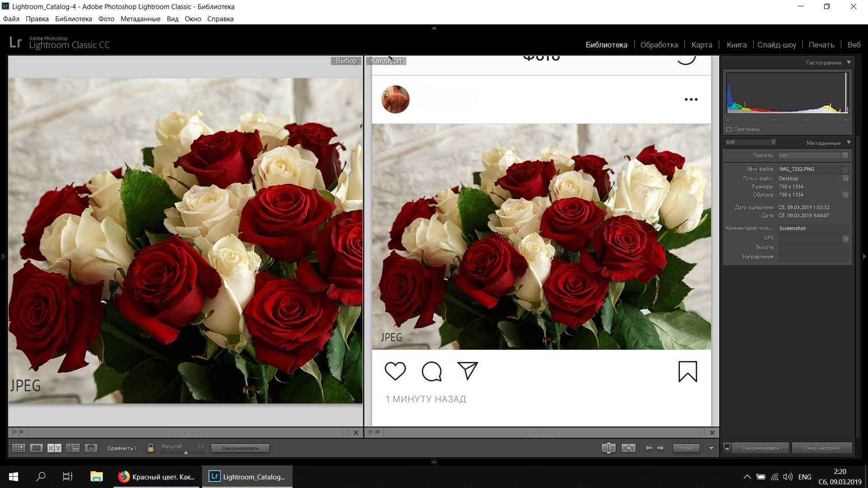Click the Swap select and candidate icon
Screen dimensions: 868x488
coord(609,448)
